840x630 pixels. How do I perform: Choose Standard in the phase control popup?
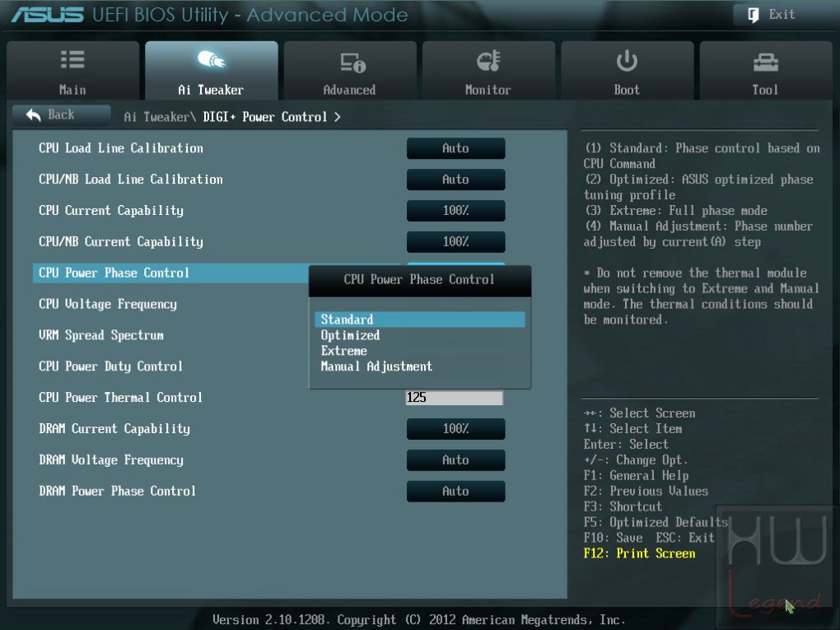coord(420,320)
